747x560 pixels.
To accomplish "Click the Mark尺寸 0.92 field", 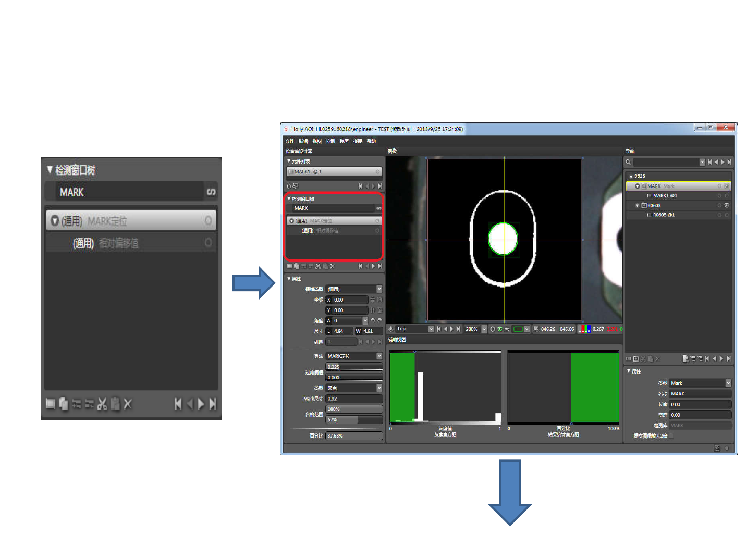I will pyautogui.click(x=354, y=399).
